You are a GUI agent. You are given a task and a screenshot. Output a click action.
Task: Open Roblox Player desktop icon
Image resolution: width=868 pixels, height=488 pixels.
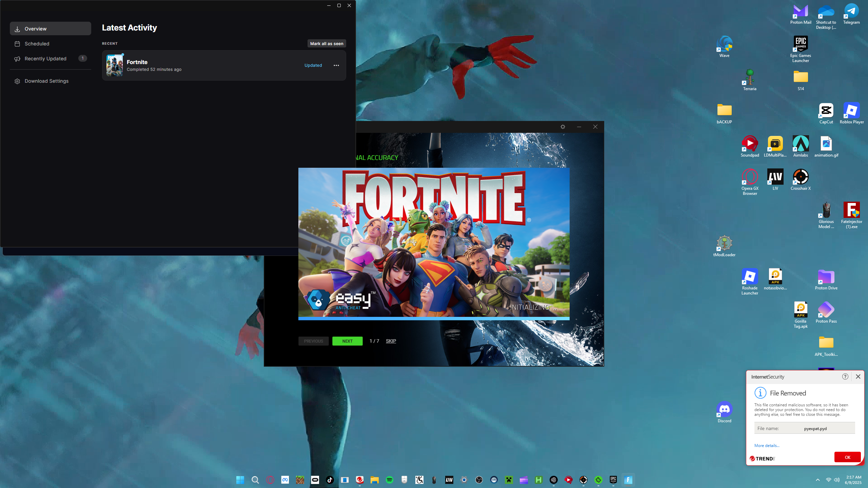tap(851, 110)
